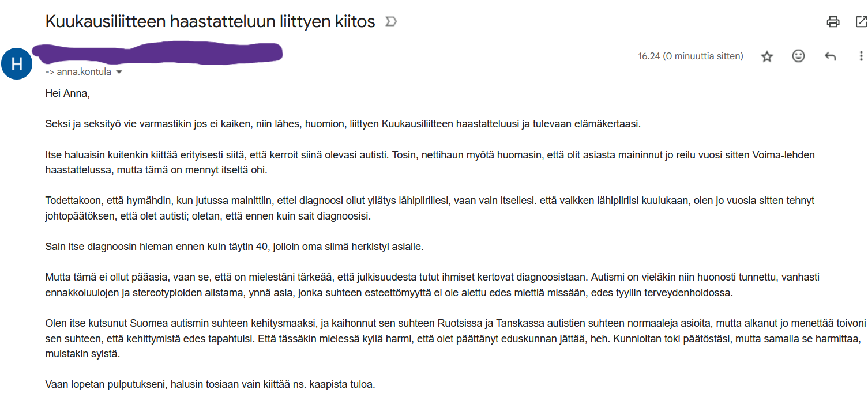Expand recipient details arrow next to anna.kontula
The height and width of the screenshot is (401, 868).
(x=119, y=72)
